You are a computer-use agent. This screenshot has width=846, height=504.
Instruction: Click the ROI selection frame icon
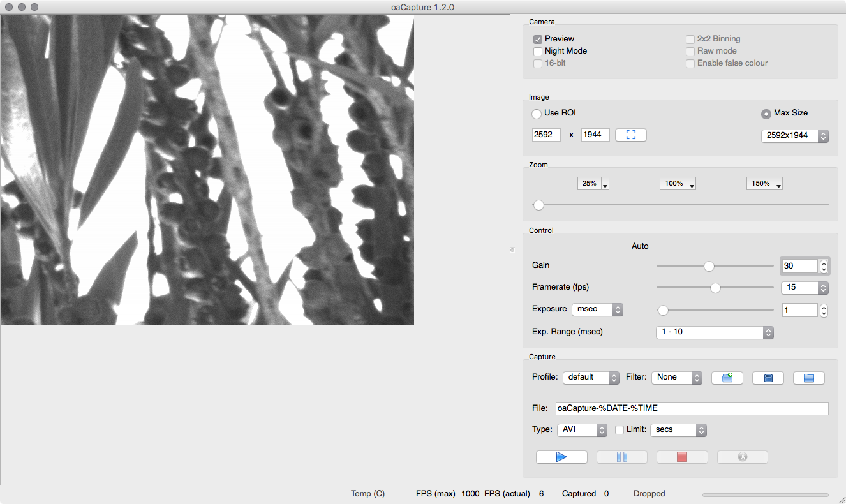point(630,135)
